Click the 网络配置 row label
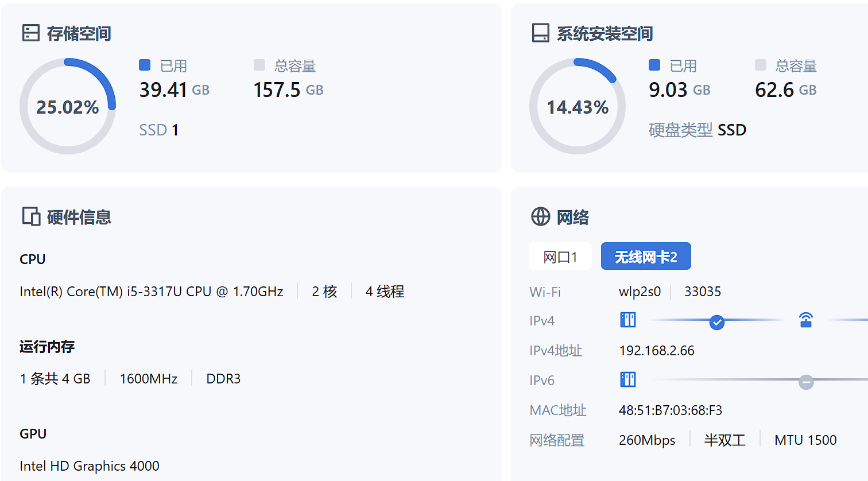The width and height of the screenshot is (868, 481). coord(557,440)
